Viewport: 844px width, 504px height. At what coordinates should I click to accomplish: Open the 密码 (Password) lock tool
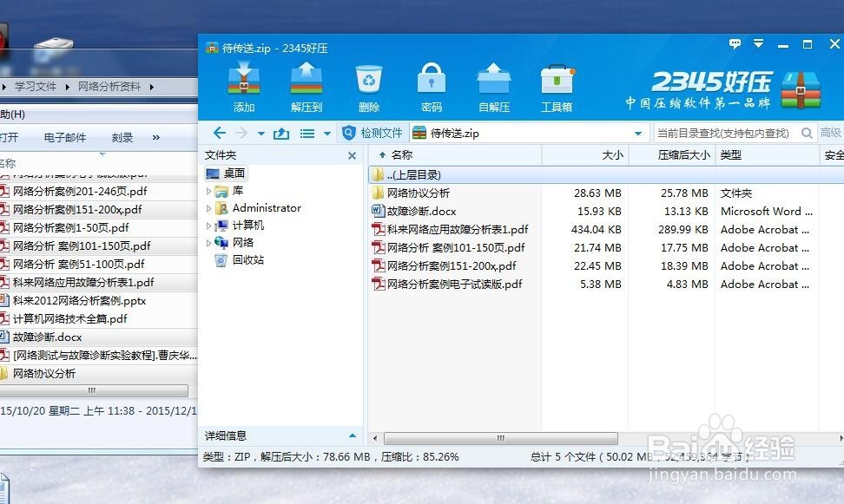432,87
